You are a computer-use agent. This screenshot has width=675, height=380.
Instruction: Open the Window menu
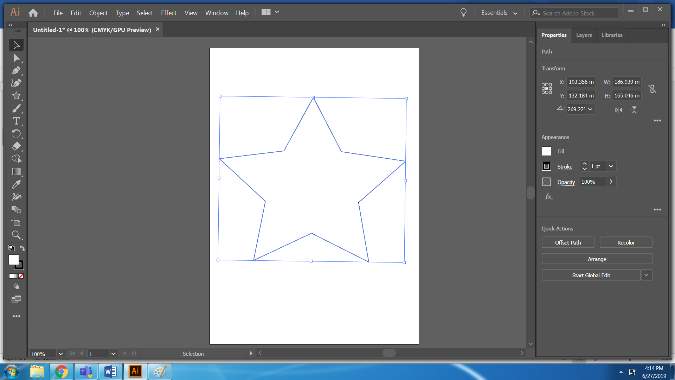point(217,13)
